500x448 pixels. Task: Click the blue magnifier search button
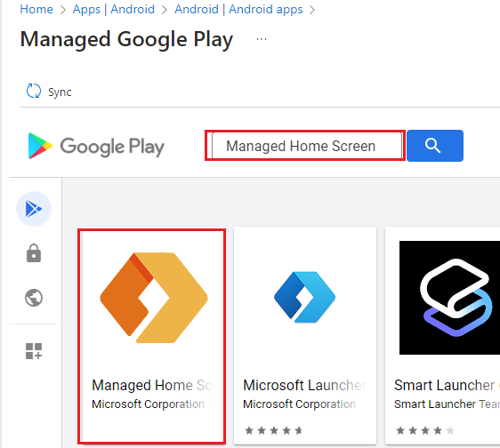(435, 146)
